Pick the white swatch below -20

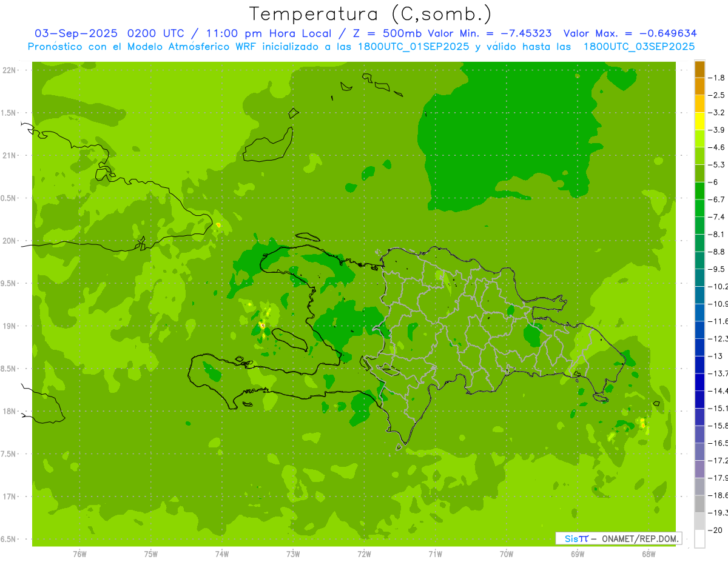699,539
